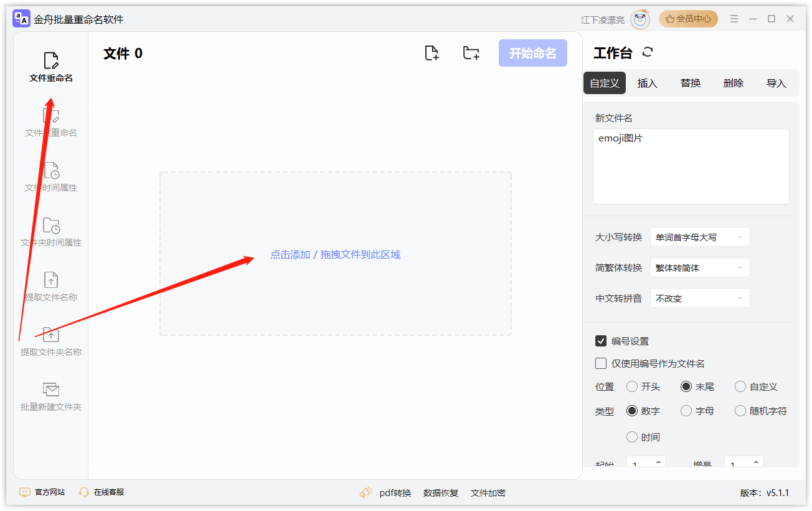Click the 开始命名 button
The image size is (812, 511).
click(533, 53)
